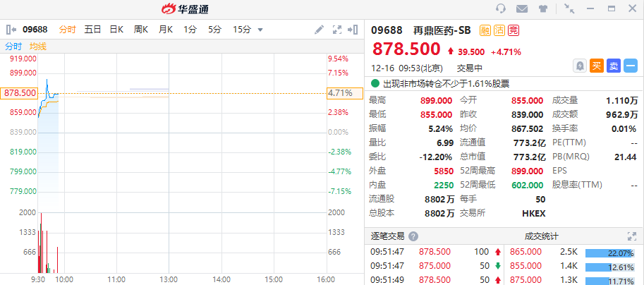The image size is (644, 285).
Task: Click the skin theme shirt icon
Action: point(542,8)
